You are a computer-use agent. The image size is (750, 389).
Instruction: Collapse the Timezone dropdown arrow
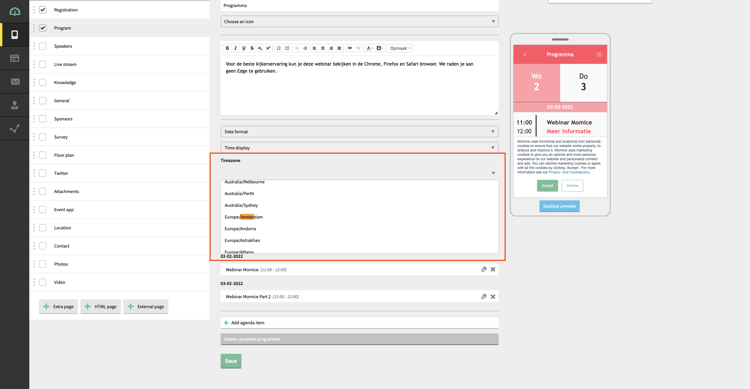(493, 173)
